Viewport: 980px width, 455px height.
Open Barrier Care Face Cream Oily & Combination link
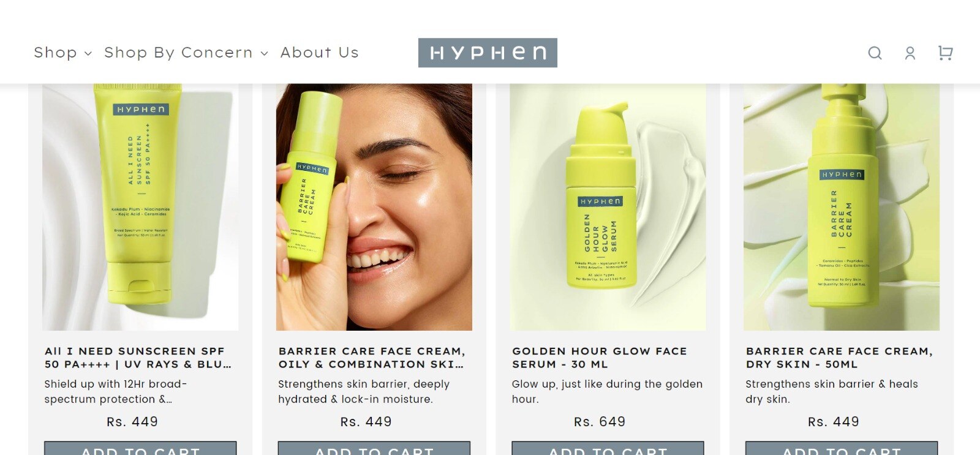372,358
